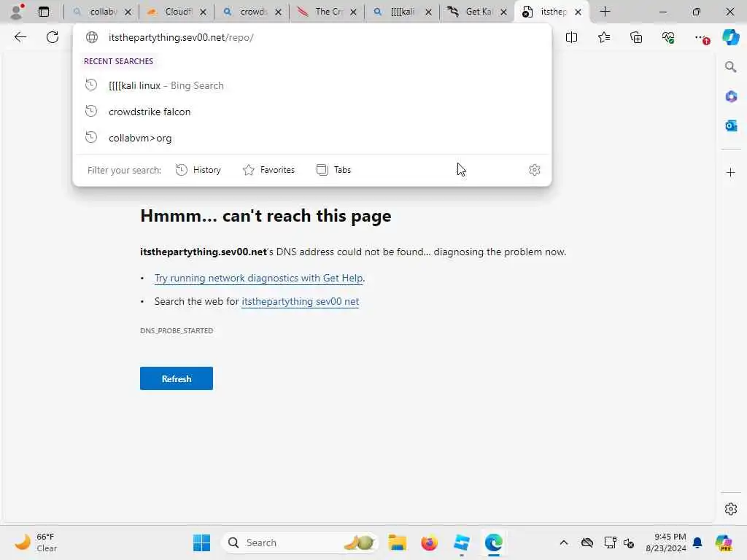Select recent search crowdstrike falcon

pyautogui.click(x=312, y=112)
